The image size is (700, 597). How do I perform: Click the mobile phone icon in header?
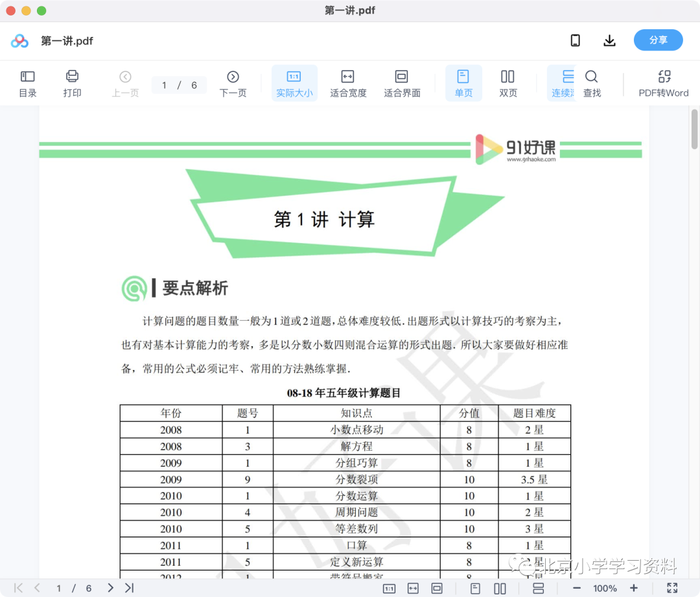(x=576, y=41)
